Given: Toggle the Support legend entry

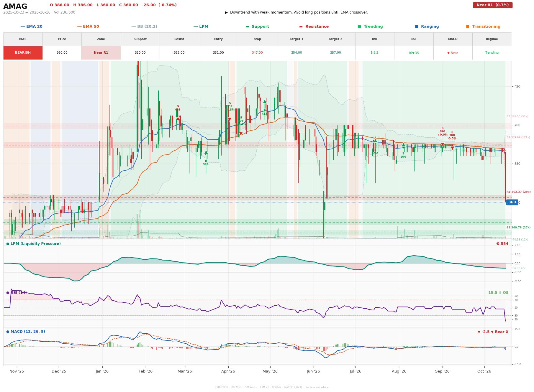Looking at the screenshot, I should coord(257,27).
